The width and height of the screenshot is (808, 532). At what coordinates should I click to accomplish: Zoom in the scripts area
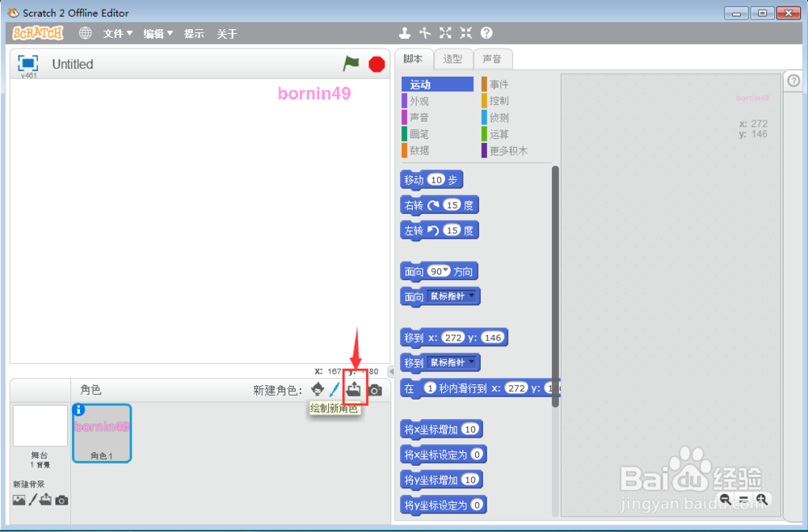[x=762, y=499]
